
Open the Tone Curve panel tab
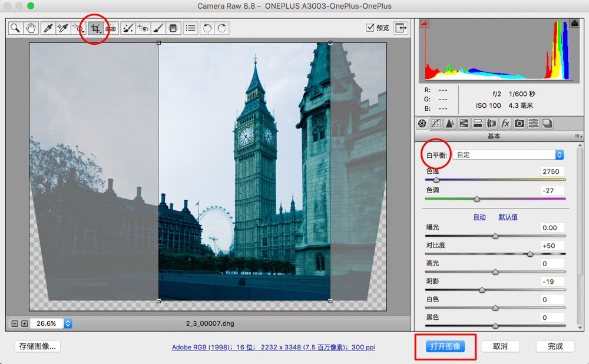[x=436, y=123]
